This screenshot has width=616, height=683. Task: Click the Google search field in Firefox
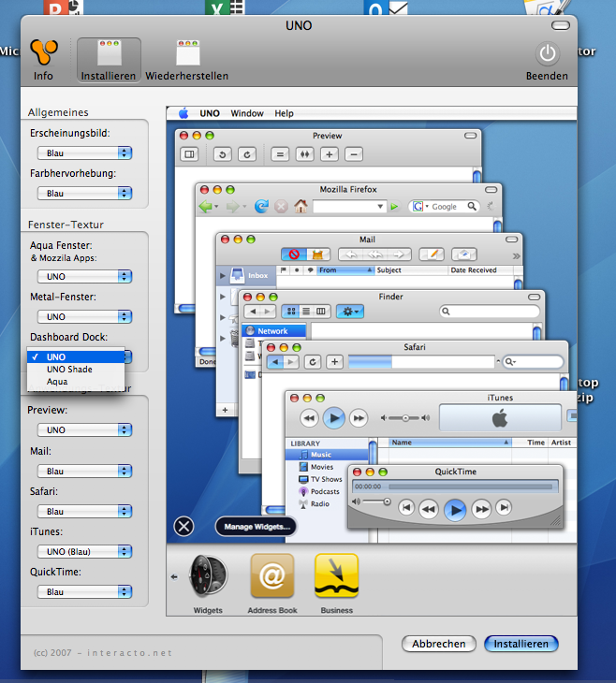pyautogui.click(x=444, y=207)
